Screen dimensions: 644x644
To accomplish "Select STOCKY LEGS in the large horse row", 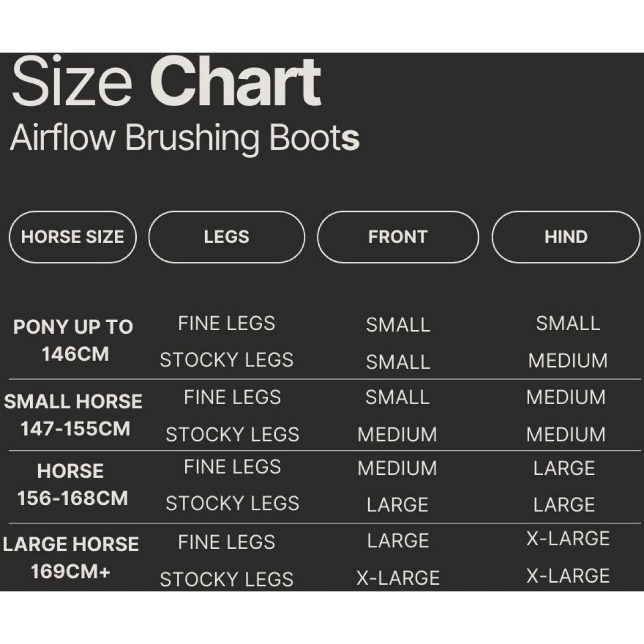I will pyautogui.click(x=227, y=579).
